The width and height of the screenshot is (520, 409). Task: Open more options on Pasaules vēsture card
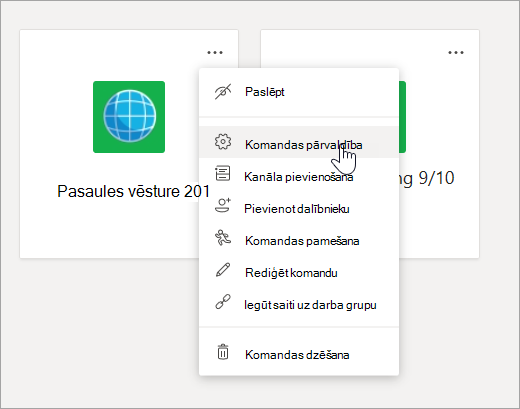click(x=215, y=52)
